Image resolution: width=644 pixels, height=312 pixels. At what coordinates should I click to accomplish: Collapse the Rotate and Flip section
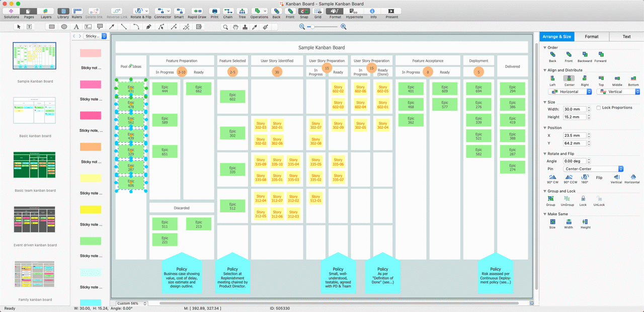[545, 153]
